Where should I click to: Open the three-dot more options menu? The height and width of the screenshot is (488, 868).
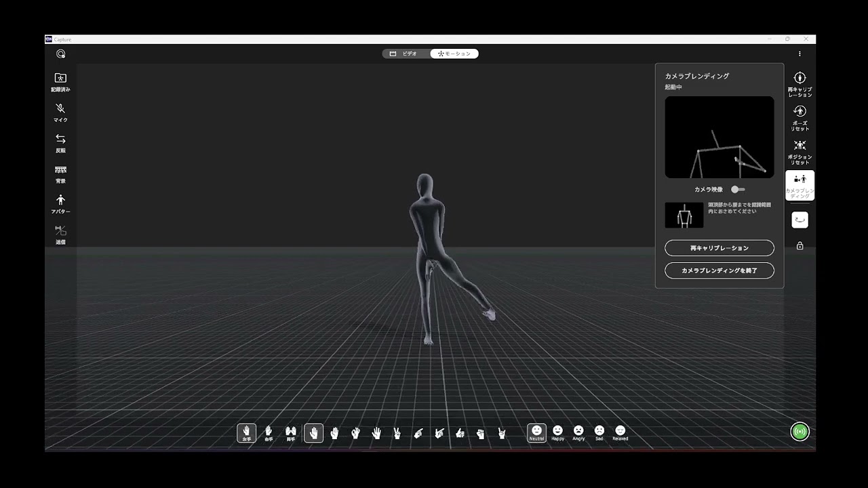[x=800, y=54]
